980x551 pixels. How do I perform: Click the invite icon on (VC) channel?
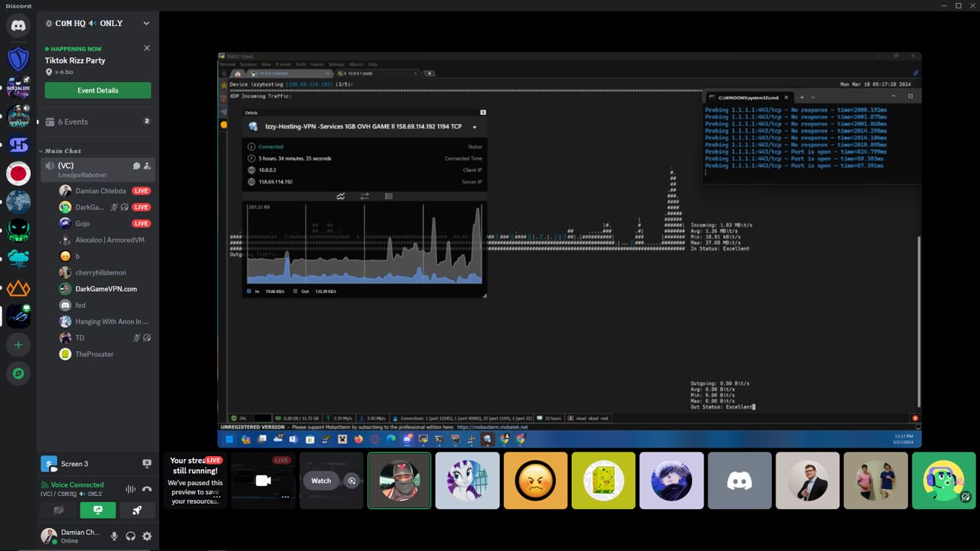coord(147,166)
